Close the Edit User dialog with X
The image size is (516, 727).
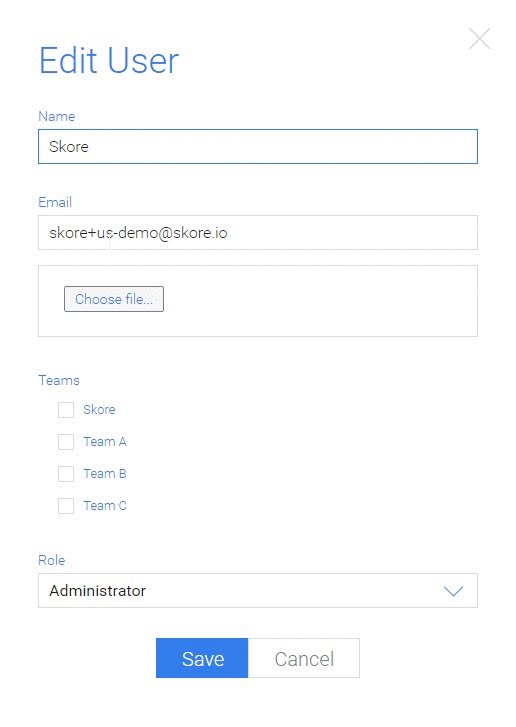coord(479,38)
